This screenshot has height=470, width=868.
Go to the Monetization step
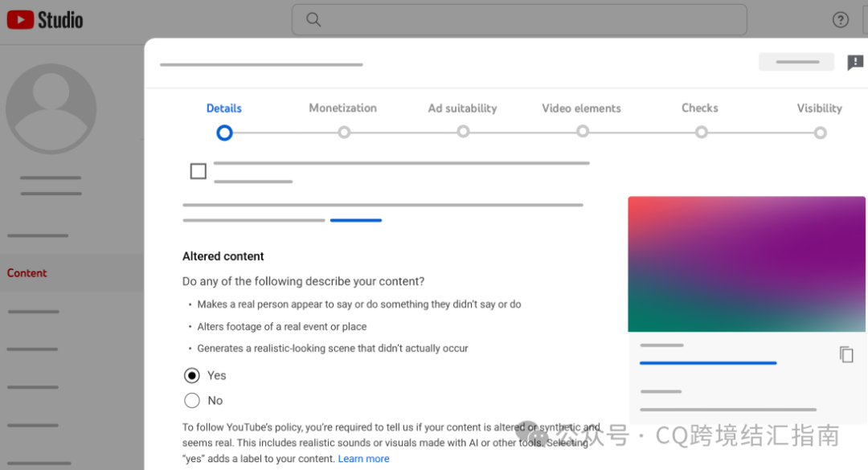pos(342,108)
